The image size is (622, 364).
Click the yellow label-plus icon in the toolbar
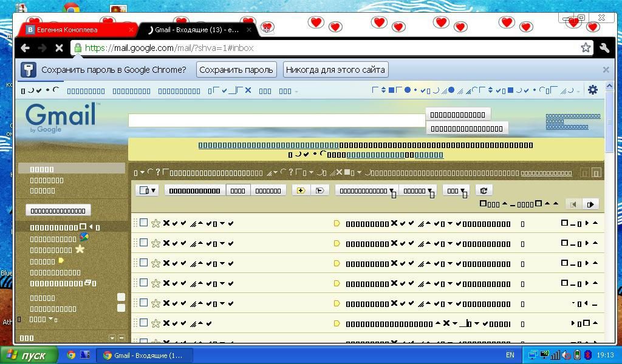pyautogui.click(x=300, y=190)
